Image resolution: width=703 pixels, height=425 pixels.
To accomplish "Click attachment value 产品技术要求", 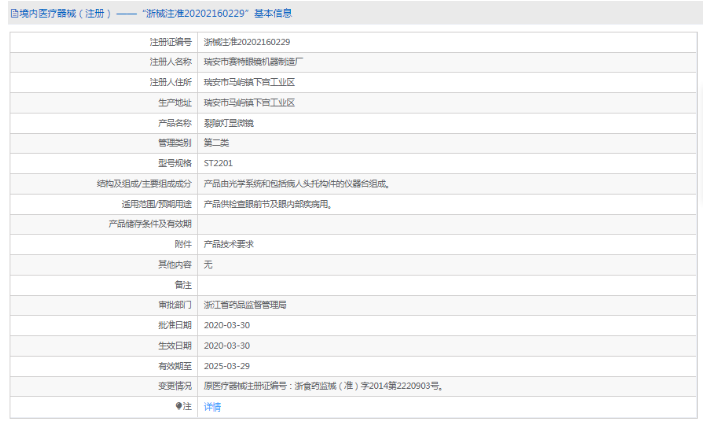I will click(229, 244).
